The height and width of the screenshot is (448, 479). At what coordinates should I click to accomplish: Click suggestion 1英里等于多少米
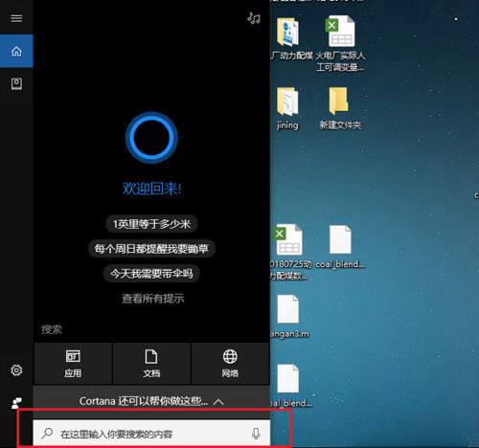(151, 224)
